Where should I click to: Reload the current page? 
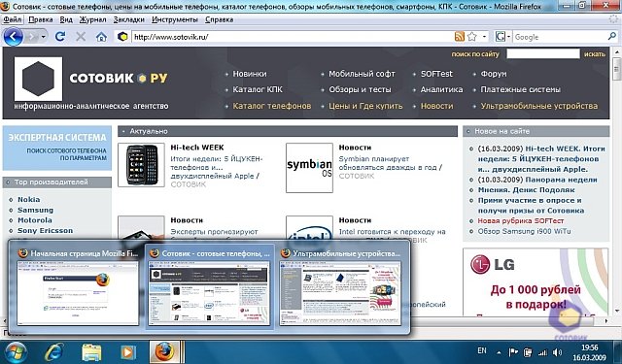(x=60, y=37)
